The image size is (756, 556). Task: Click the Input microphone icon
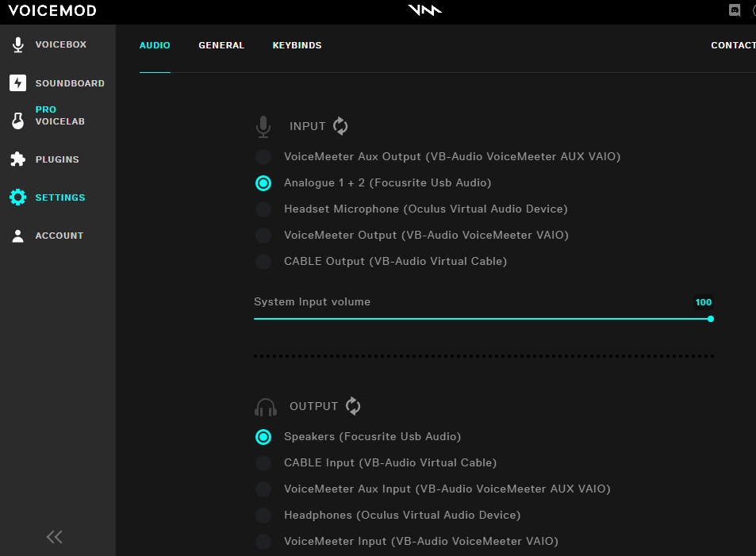coord(263,127)
